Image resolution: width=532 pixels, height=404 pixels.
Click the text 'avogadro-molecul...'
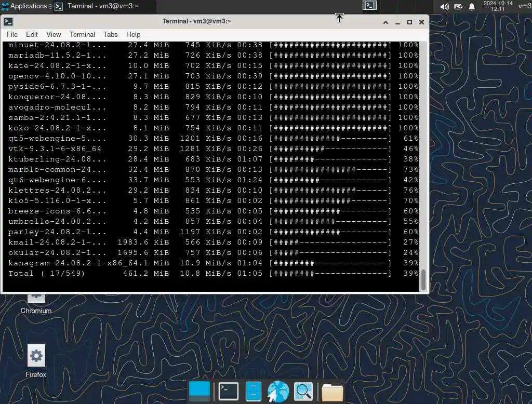coord(57,107)
